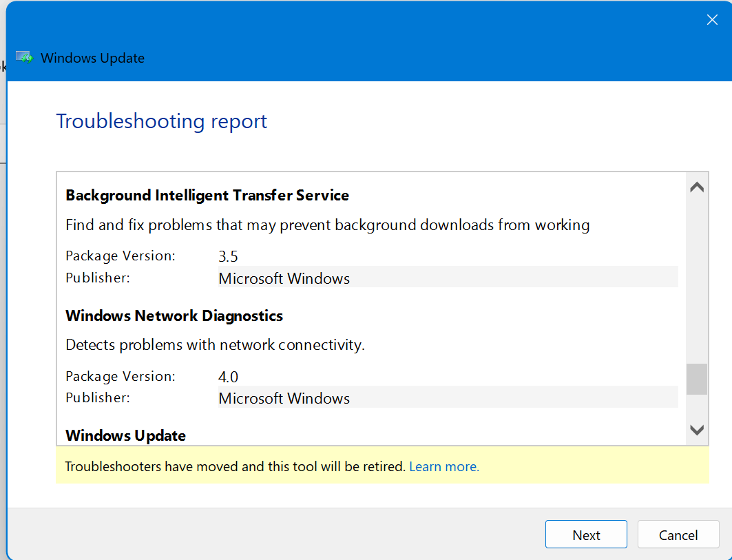This screenshot has width=732, height=560.
Task: Click the background downloads description text
Action: pyautogui.click(x=327, y=225)
